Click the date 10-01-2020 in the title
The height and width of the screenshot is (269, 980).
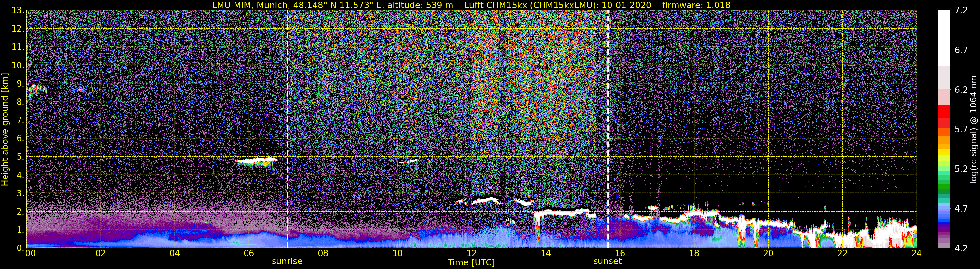pyautogui.click(x=626, y=5)
